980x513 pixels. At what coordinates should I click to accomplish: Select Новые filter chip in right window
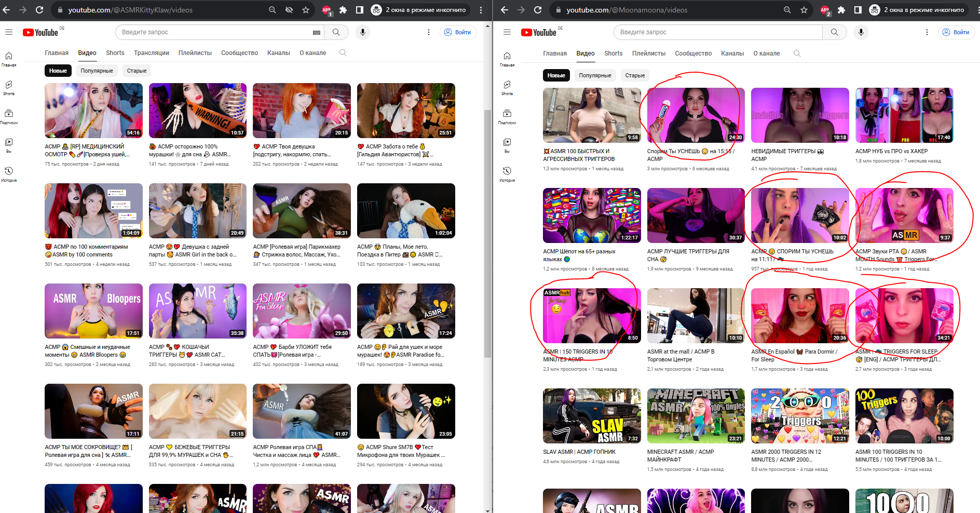coord(556,75)
